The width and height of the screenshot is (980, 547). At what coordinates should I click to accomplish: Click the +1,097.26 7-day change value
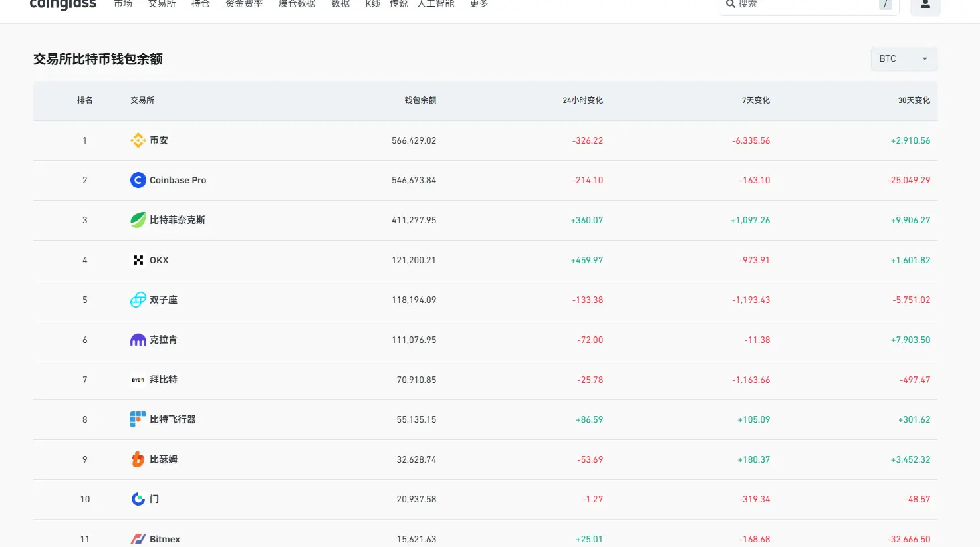click(x=751, y=220)
